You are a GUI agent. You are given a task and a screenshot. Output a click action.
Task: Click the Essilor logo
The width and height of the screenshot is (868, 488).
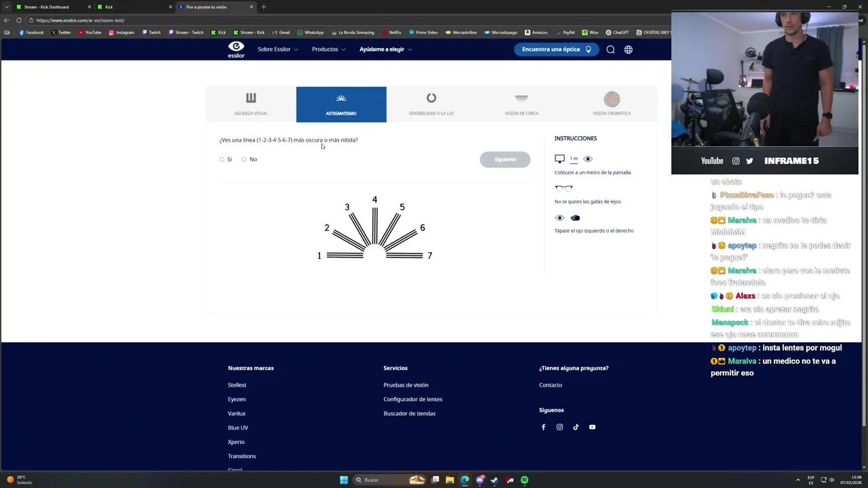point(236,49)
